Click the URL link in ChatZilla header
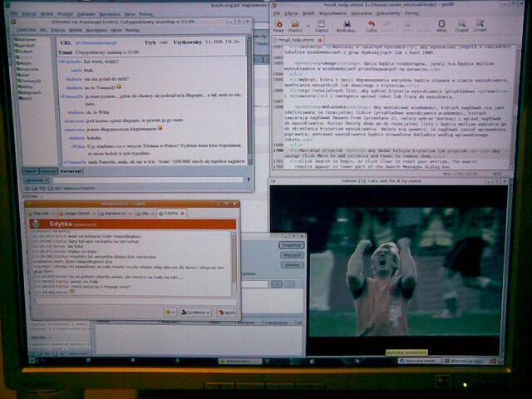 coord(96,43)
